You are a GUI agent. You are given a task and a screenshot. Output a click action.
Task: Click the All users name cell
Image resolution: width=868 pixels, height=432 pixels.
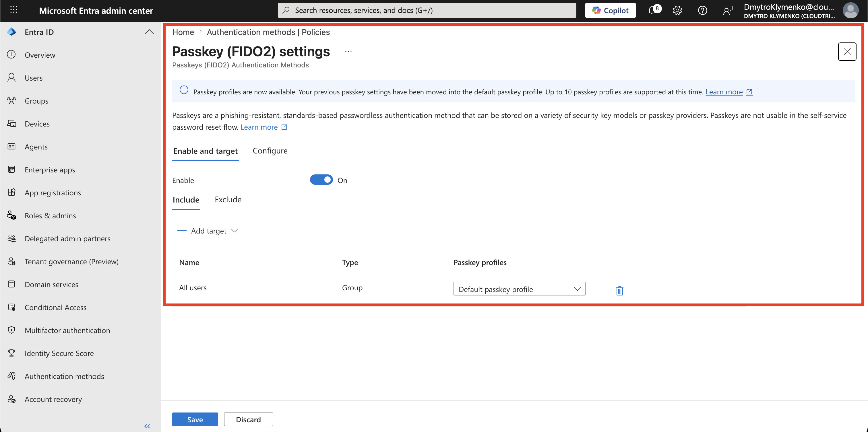tap(193, 287)
